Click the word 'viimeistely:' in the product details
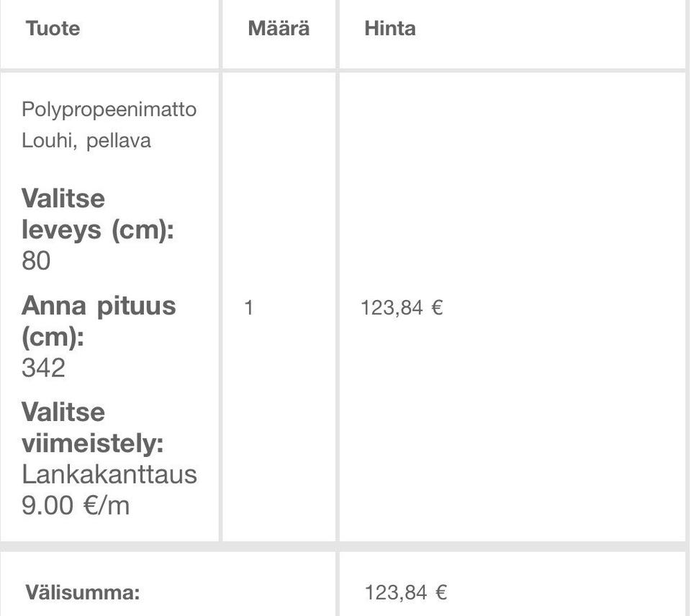Image resolution: width=691 pixels, height=616 pixels. coord(92,443)
